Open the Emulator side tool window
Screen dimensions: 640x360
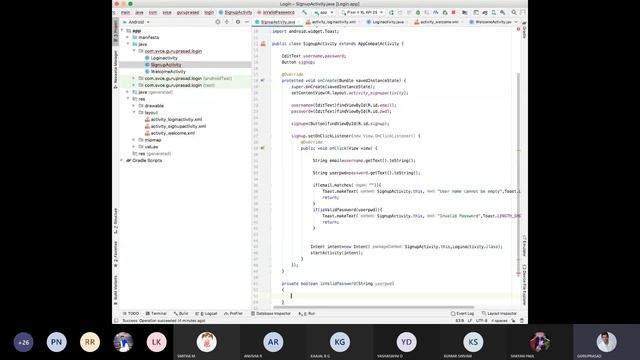pos(524,245)
